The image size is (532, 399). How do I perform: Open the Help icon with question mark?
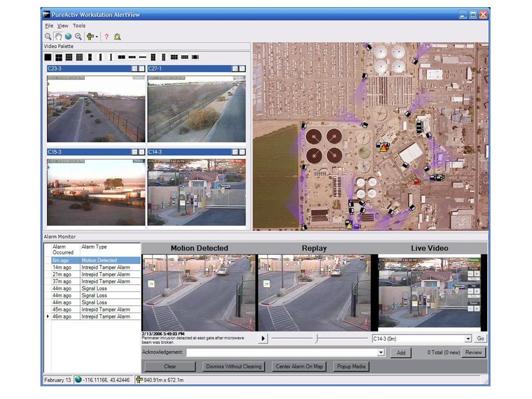click(x=108, y=37)
